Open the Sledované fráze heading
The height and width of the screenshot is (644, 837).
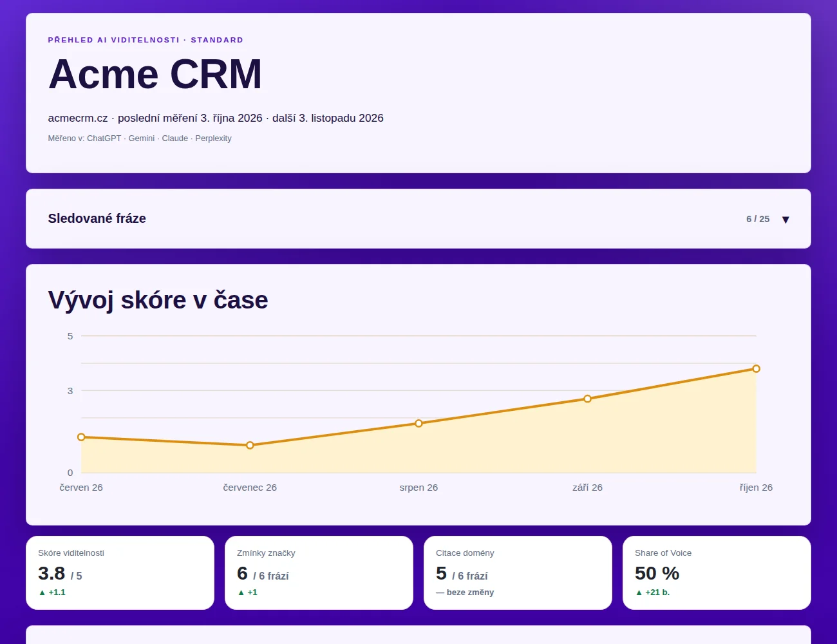(x=97, y=218)
